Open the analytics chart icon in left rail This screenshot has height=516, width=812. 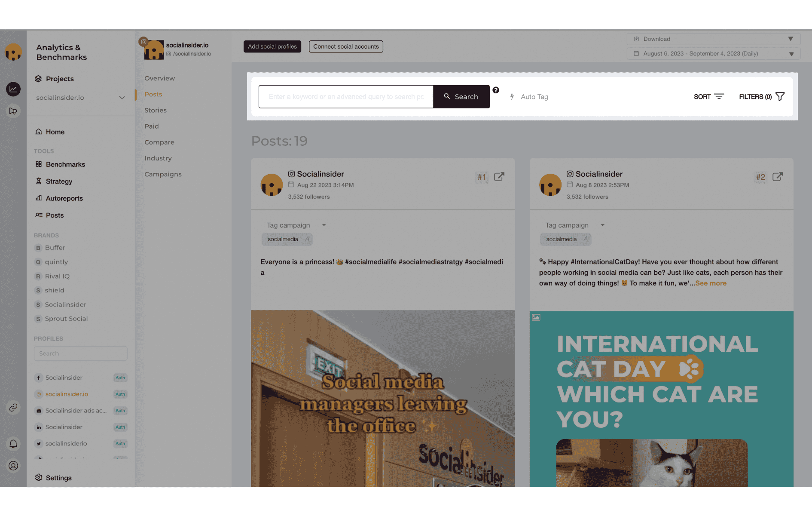(x=13, y=89)
